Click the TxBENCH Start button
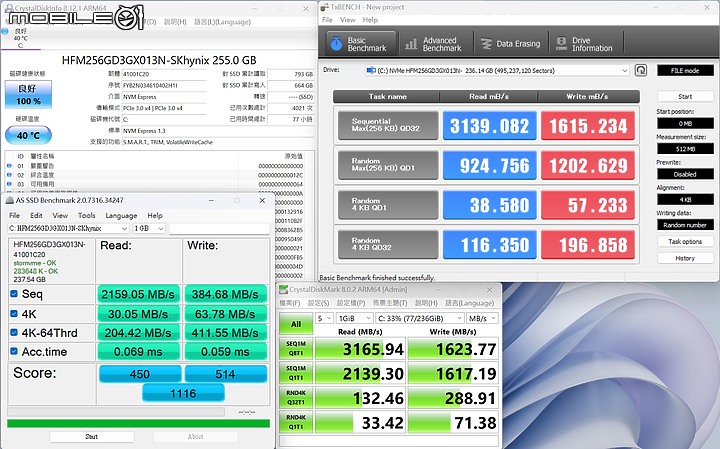The width and height of the screenshot is (720, 449). pos(685,96)
